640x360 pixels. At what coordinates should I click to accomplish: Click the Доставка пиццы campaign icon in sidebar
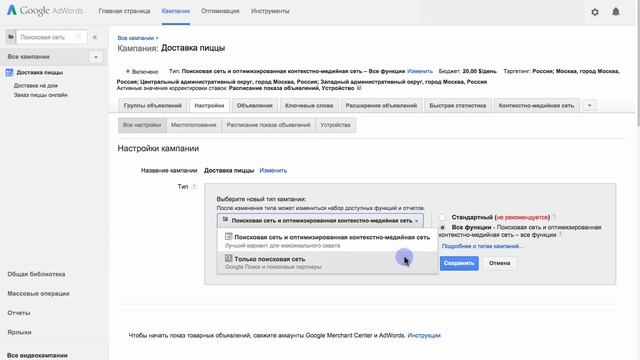(9, 73)
